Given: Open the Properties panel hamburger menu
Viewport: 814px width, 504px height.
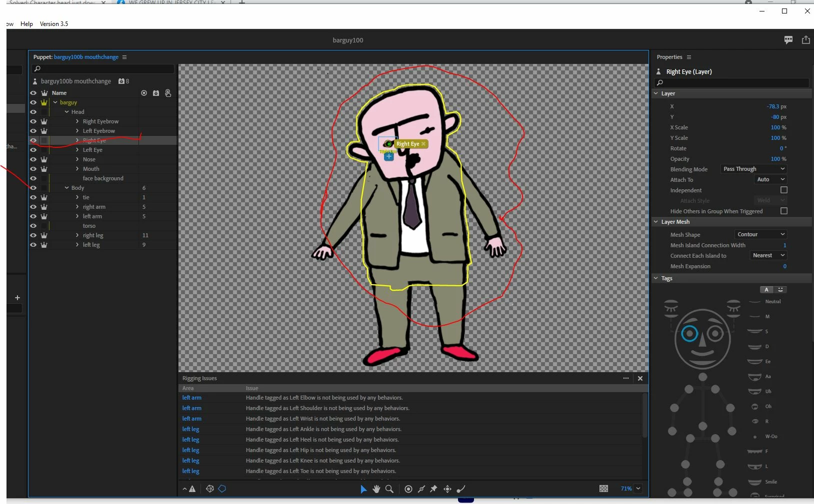Looking at the screenshot, I should click(x=689, y=57).
